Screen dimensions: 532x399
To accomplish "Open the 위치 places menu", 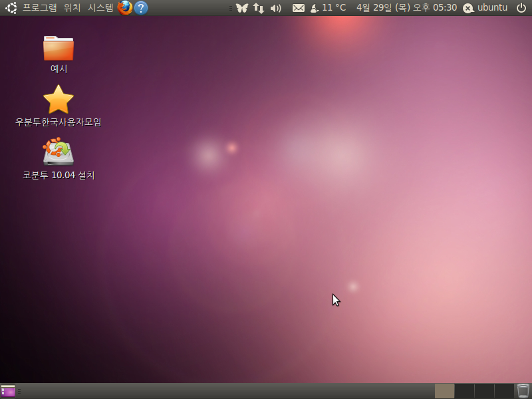I will pyautogui.click(x=72, y=8).
